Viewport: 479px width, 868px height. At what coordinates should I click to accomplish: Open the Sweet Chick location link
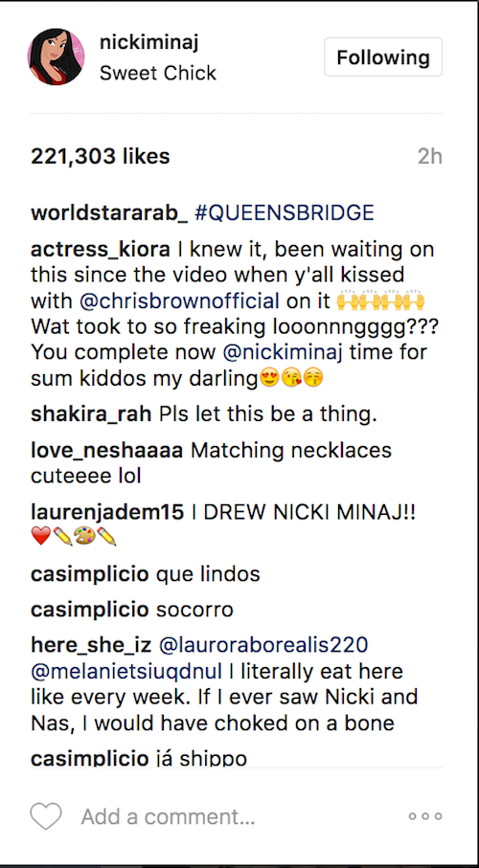coord(158,73)
